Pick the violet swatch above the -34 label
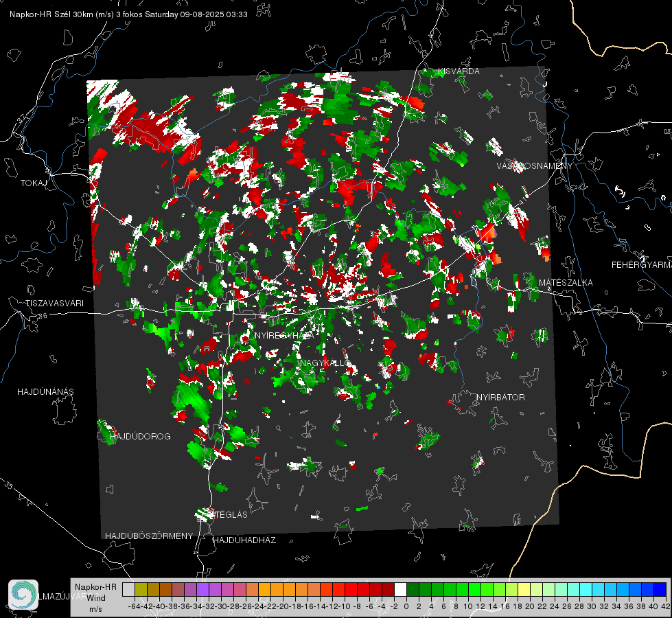 (x=202, y=589)
